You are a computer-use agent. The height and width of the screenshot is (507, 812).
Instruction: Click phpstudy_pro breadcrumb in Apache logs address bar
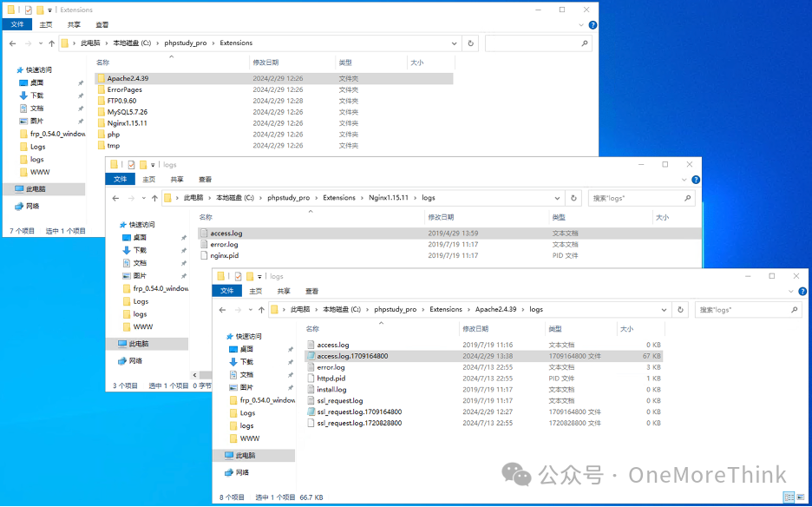[x=395, y=309]
